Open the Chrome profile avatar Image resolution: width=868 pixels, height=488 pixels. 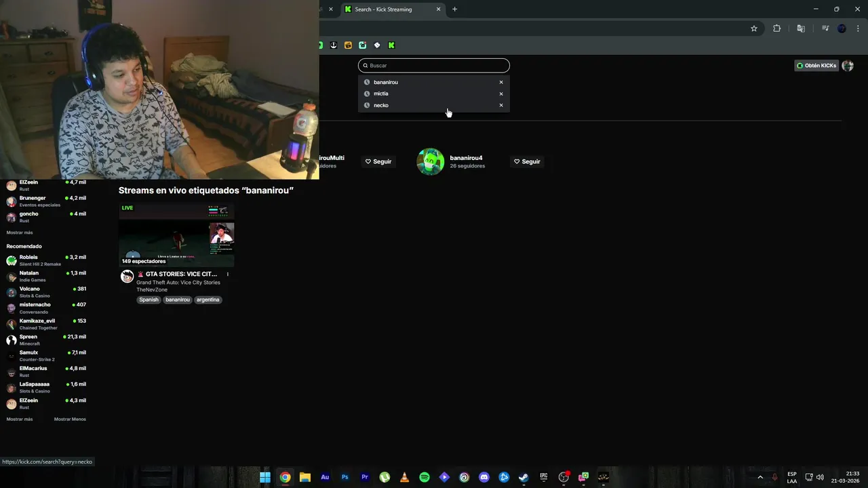click(x=842, y=28)
